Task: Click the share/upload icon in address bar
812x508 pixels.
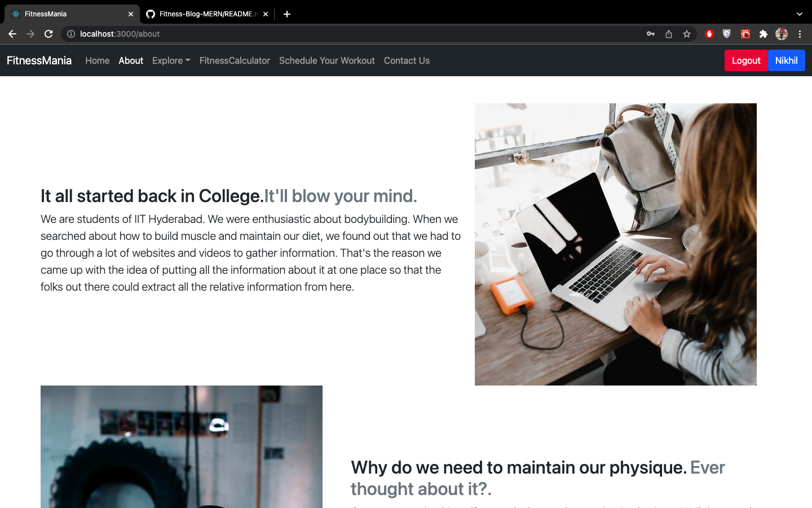Action: click(x=669, y=34)
